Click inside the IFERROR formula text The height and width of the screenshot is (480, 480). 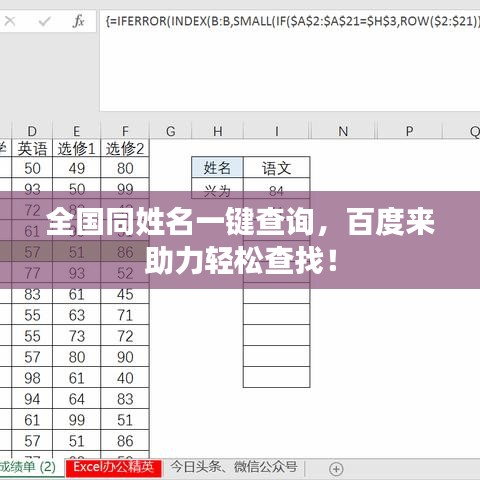292,21
